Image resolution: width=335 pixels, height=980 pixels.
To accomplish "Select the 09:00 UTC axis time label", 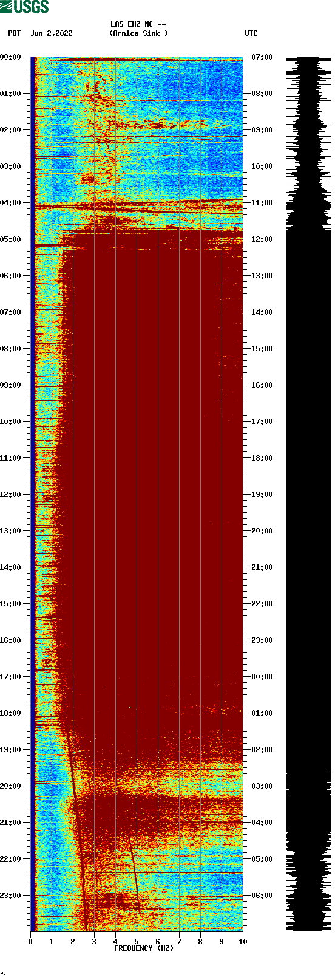I will [x=262, y=130].
